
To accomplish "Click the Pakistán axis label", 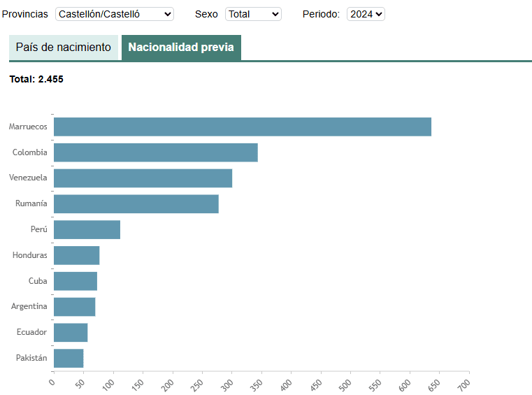I will 31,358.
